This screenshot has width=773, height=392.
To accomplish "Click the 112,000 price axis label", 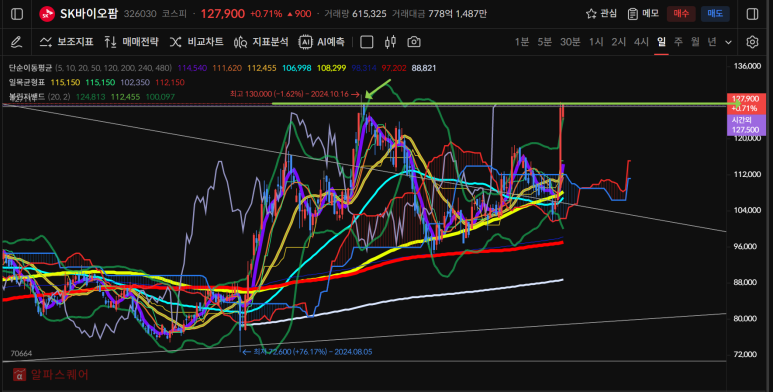I will (x=747, y=174).
